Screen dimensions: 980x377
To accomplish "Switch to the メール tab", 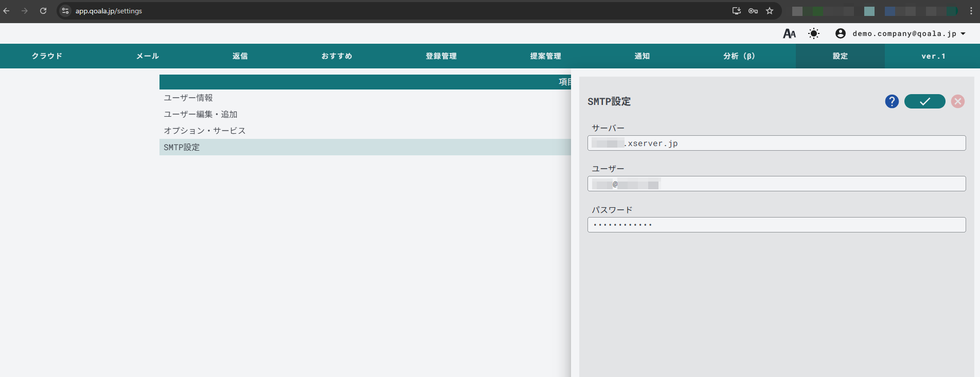I will coord(148,56).
